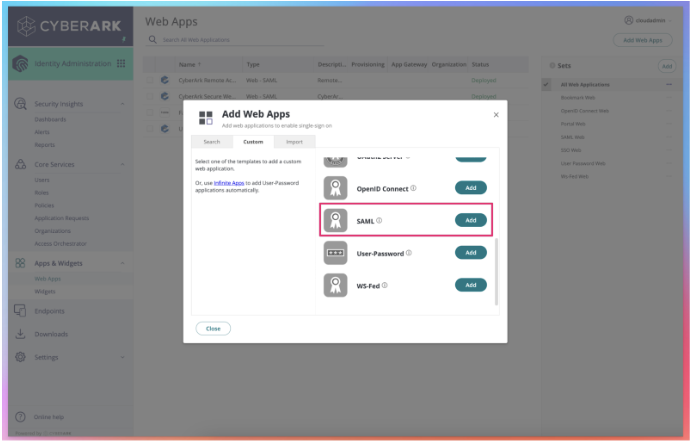Image resolution: width=692 pixels, height=444 pixels.
Task: Click CyberArk Remote Access app icon
Action: tap(165, 80)
